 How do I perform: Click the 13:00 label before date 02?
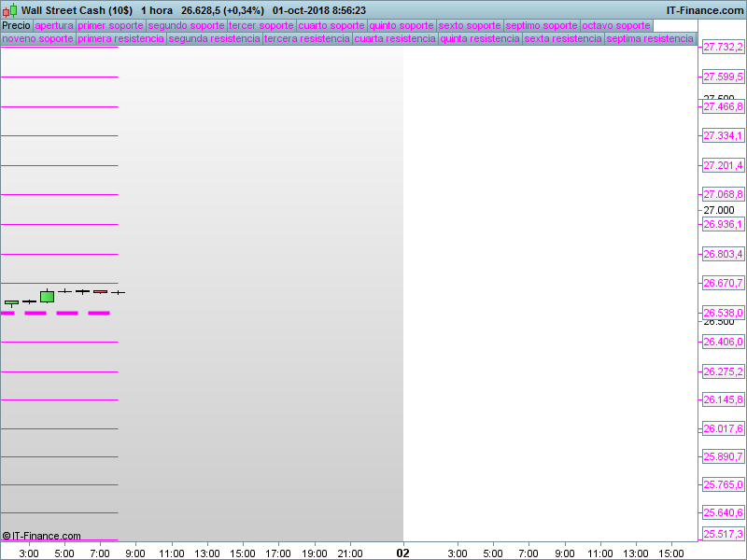[x=207, y=553]
